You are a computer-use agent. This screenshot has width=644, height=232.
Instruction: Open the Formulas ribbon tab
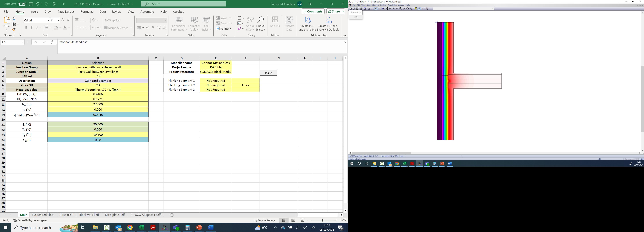(87, 12)
